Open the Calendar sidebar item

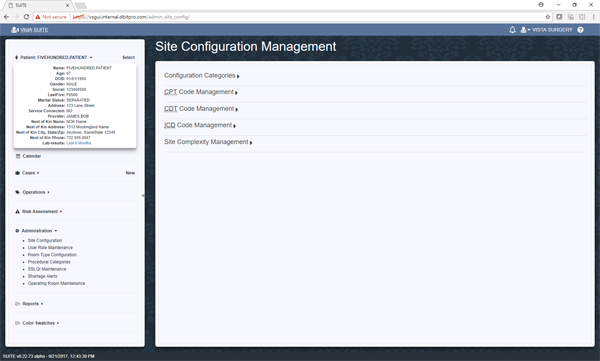click(x=31, y=156)
